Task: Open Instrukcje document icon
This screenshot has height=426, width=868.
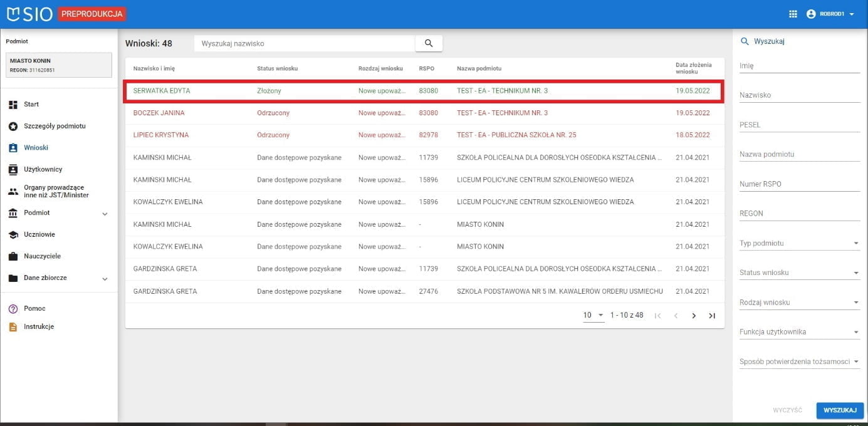Action: pos(13,327)
